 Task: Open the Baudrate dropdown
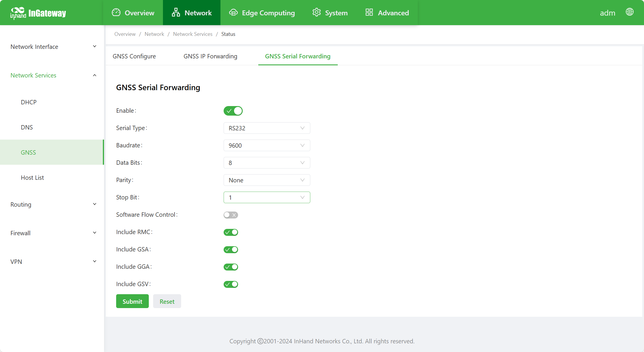[266, 145]
